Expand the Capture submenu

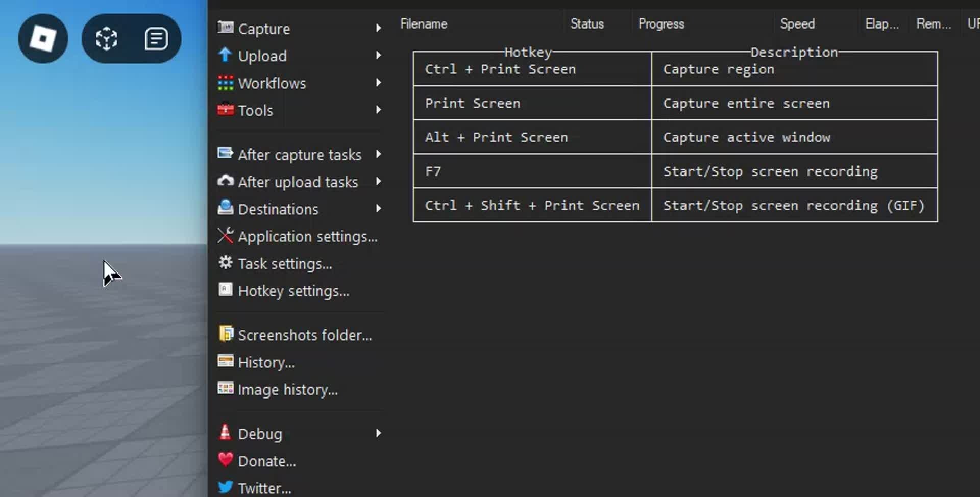pos(378,28)
